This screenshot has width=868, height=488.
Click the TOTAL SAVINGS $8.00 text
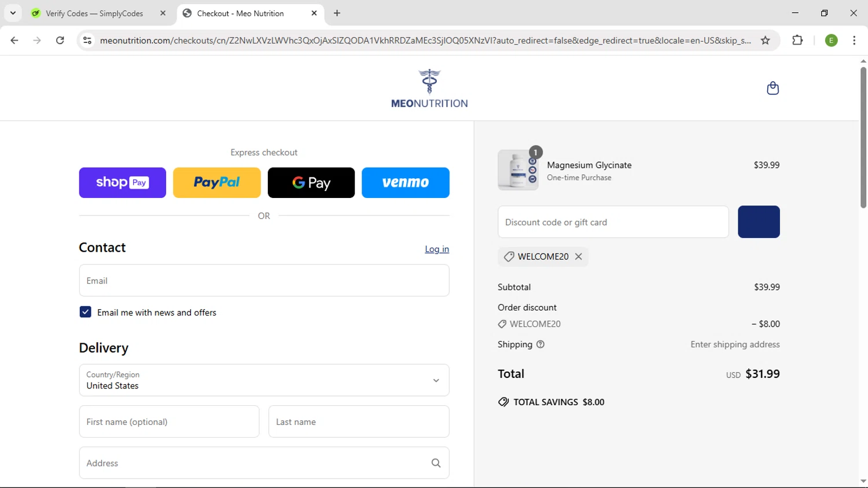pyautogui.click(x=559, y=402)
